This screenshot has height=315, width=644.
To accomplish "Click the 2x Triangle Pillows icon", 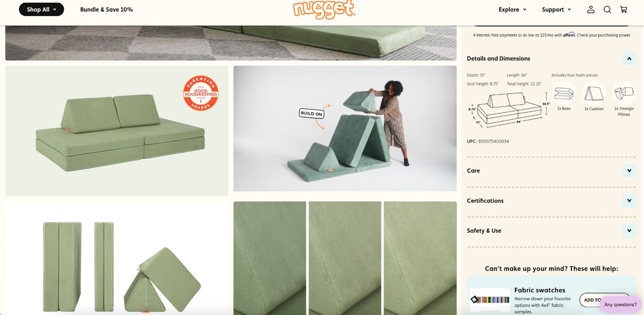I will point(624,93).
